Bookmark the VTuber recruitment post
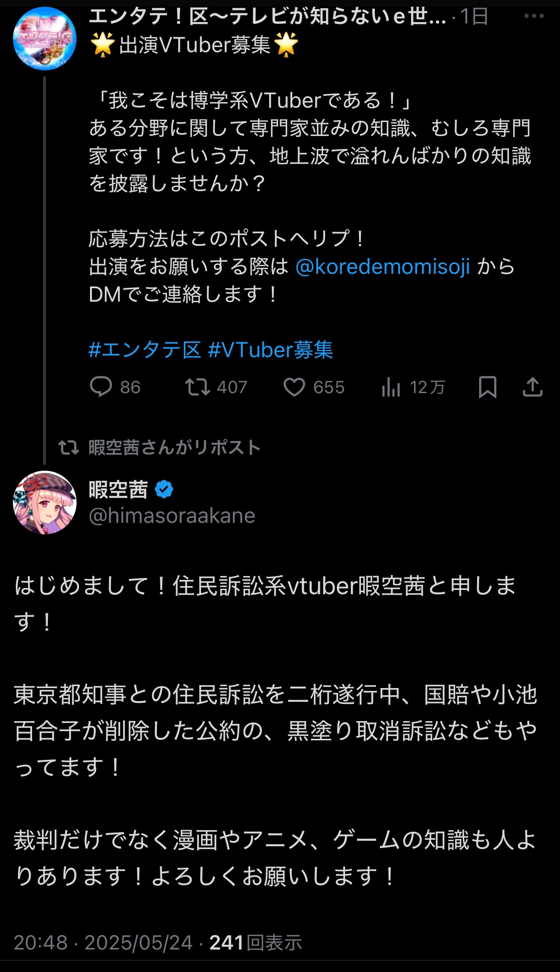The height and width of the screenshot is (972, 560). (487, 387)
